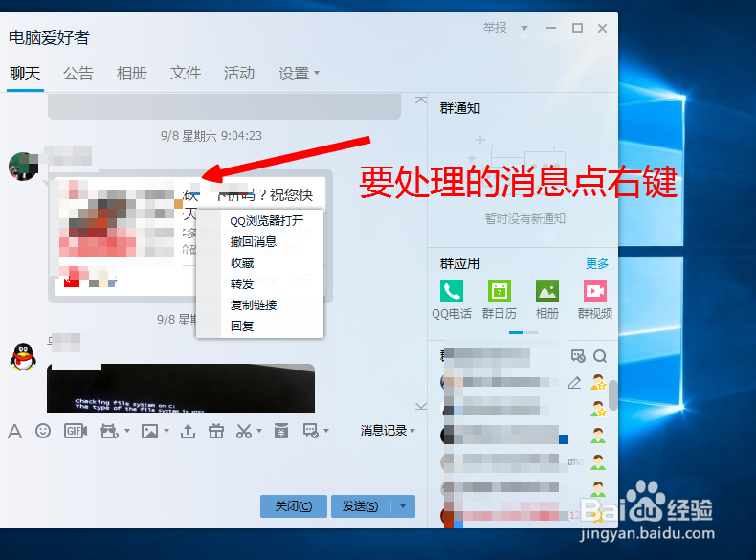The image size is (756, 560).
Task: Click the blurred image in the link card
Action: 117,218
